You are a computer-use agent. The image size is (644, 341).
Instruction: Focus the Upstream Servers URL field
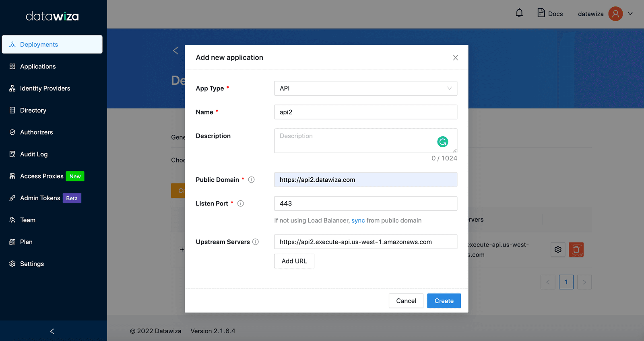(x=365, y=242)
